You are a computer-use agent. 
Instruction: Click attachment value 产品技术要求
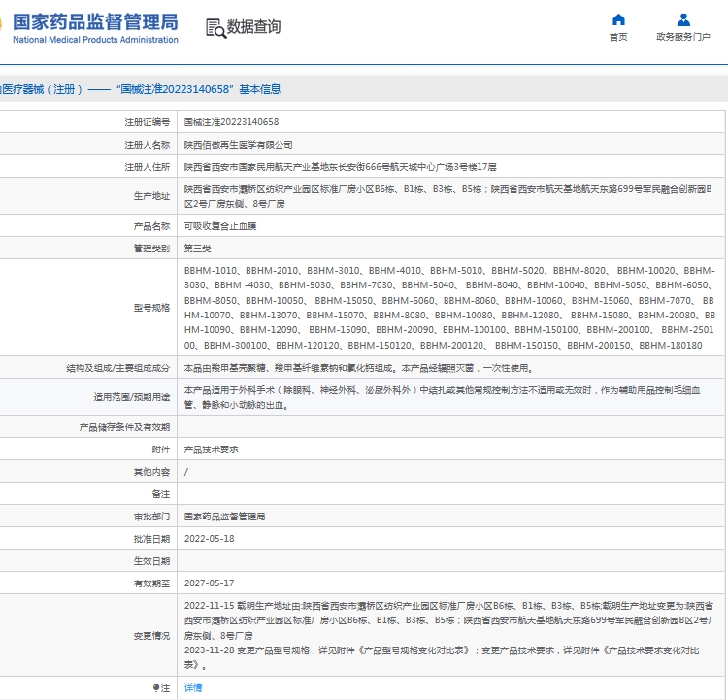(x=211, y=450)
